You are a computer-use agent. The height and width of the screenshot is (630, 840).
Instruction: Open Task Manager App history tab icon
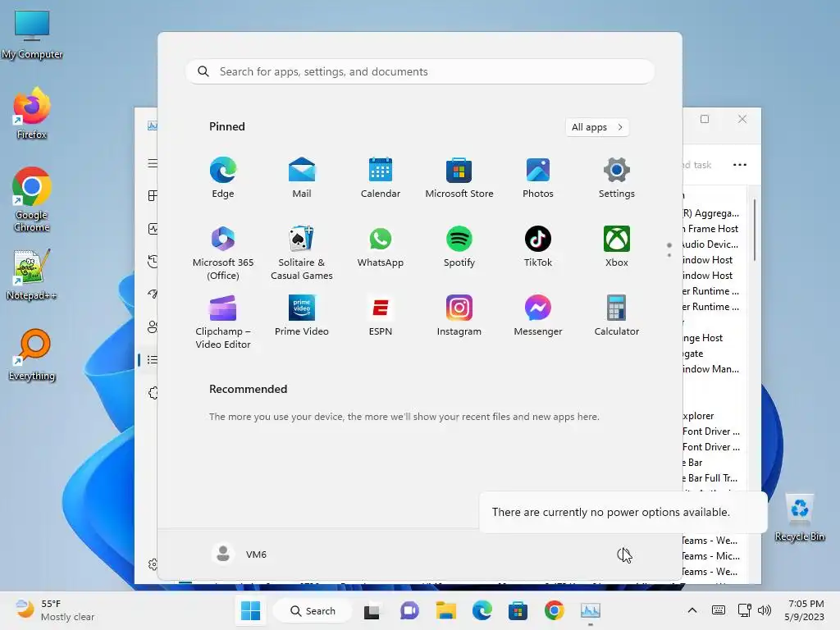tap(153, 262)
